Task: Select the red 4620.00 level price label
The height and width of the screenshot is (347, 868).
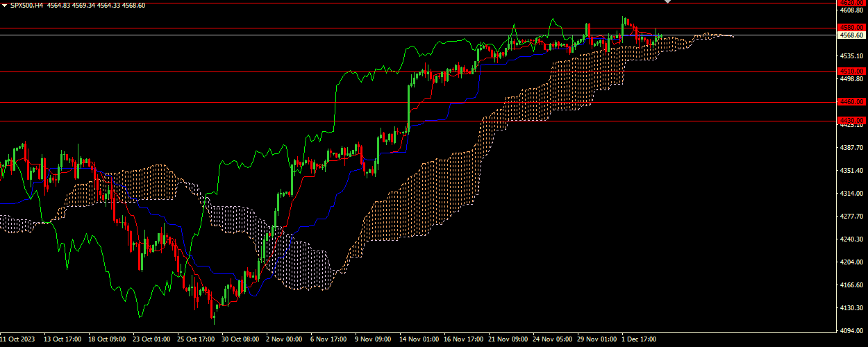Action: pos(851,3)
